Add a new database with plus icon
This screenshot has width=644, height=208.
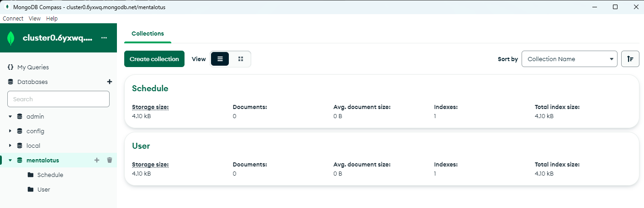tap(109, 82)
